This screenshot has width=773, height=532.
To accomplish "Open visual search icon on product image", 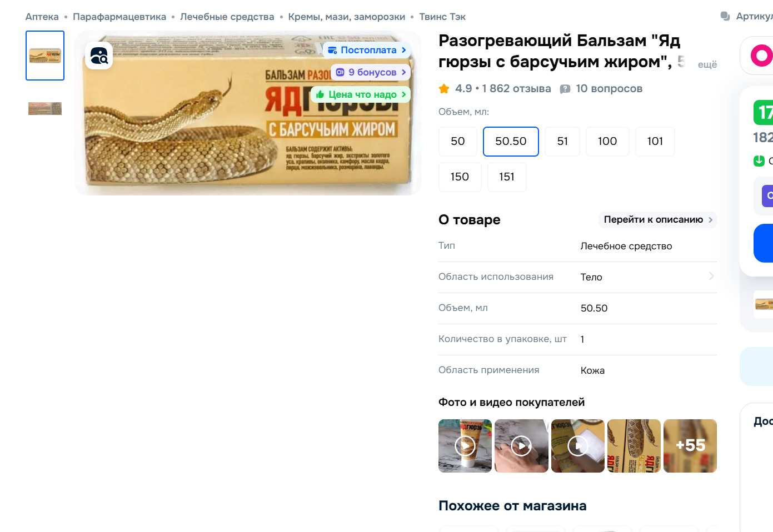I will click(x=99, y=56).
